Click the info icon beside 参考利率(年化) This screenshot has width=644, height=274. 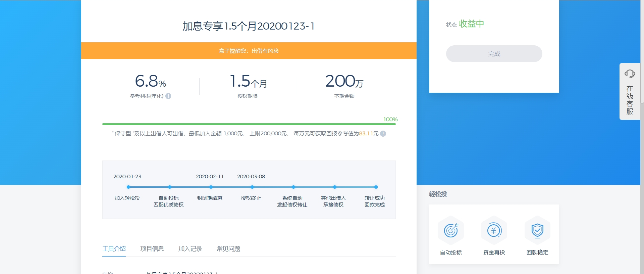(168, 96)
